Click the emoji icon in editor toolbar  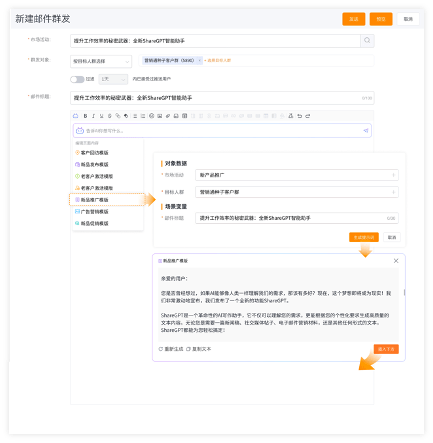tap(152, 116)
